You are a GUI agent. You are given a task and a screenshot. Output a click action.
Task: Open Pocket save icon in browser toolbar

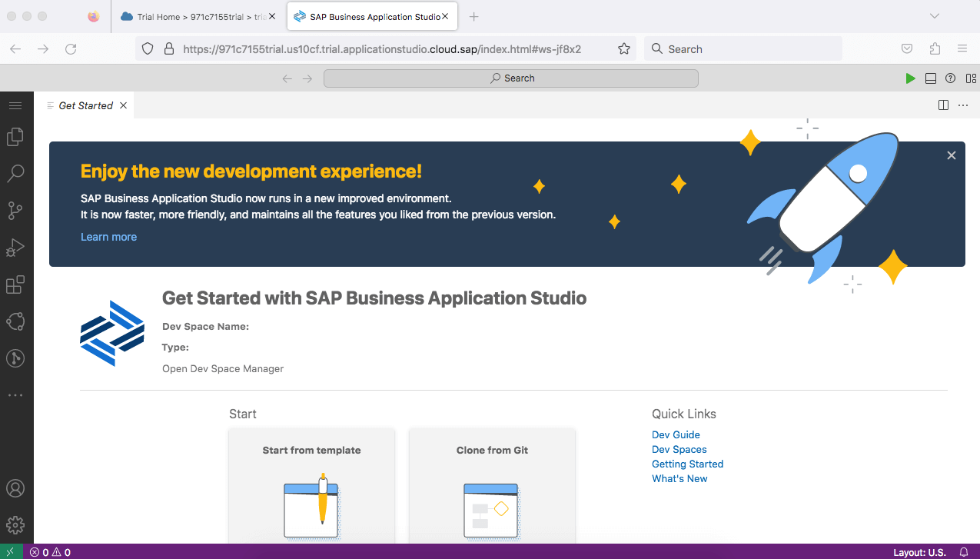907,48
